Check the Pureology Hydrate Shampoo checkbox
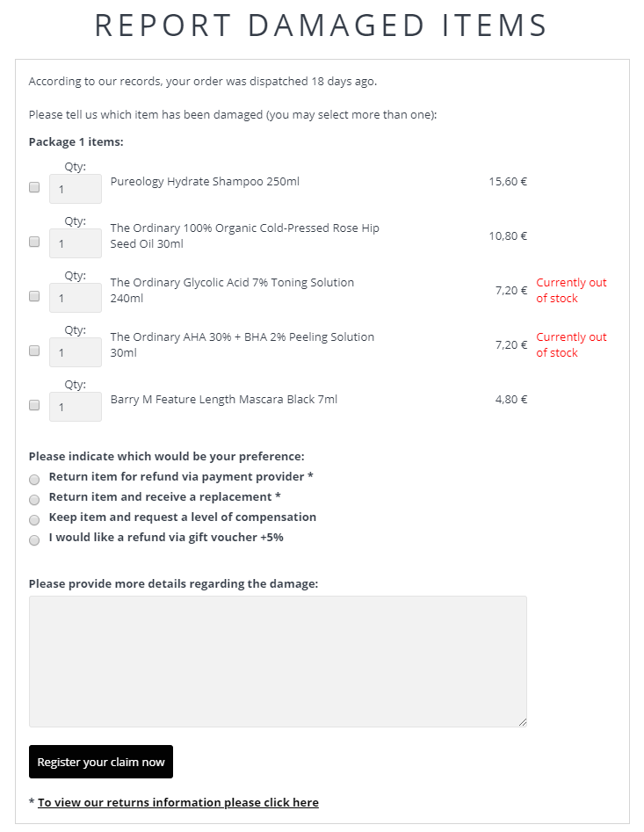 pyautogui.click(x=34, y=187)
